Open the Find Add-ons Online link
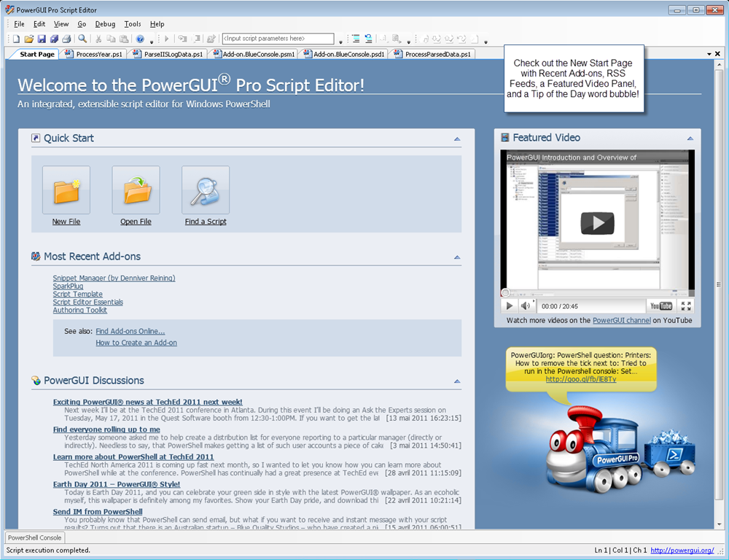The image size is (729, 560). tap(130, 331)
